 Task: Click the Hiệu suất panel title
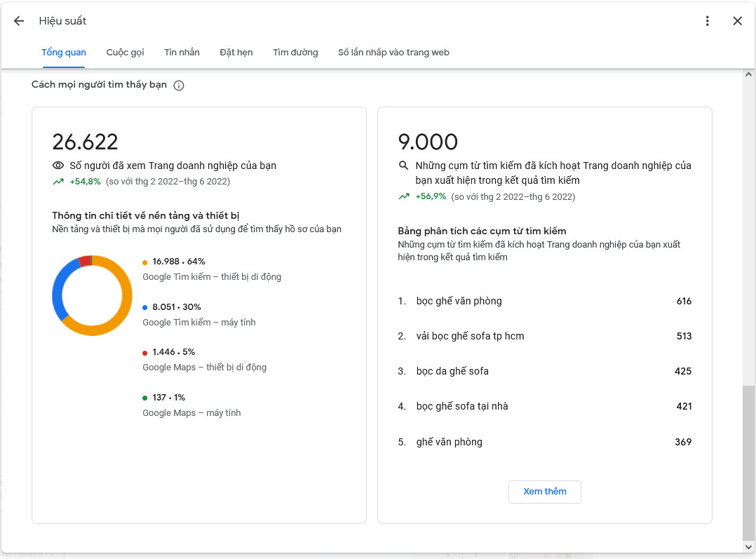pos(62,21)
